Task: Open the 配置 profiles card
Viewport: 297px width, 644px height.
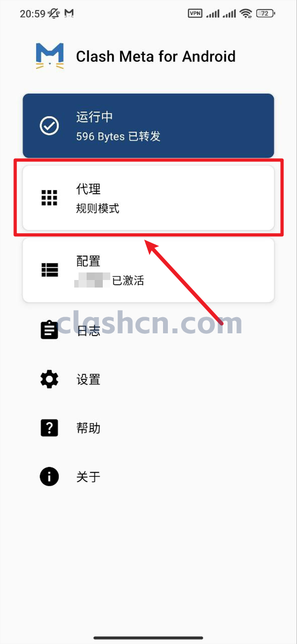Action: coord(148,270)
